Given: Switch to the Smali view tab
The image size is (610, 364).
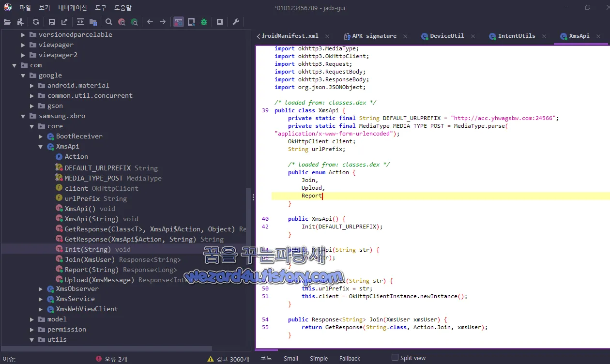Looking at the screenshot, I should [x=291, y=358].
